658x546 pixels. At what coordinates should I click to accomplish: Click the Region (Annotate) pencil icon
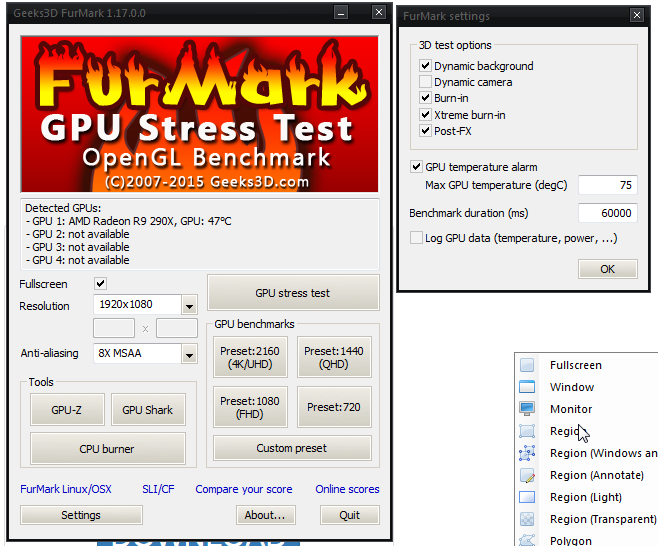point(527,475)
